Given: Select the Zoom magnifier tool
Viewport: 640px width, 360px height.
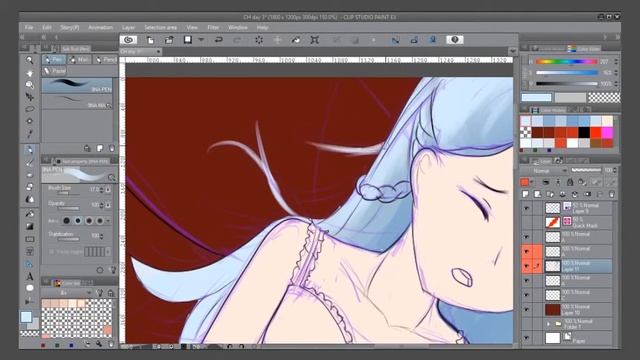Looking at the screenshot, I should (29, 60).
